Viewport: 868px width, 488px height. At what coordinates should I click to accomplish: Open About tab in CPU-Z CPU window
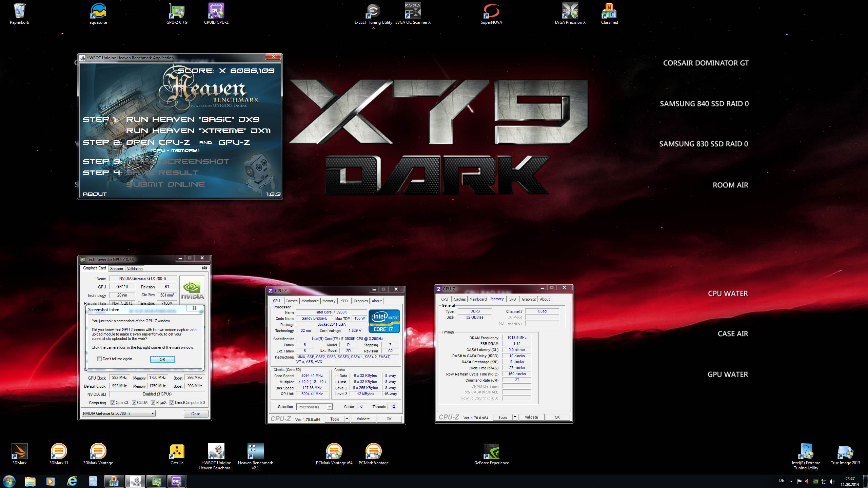376,301
